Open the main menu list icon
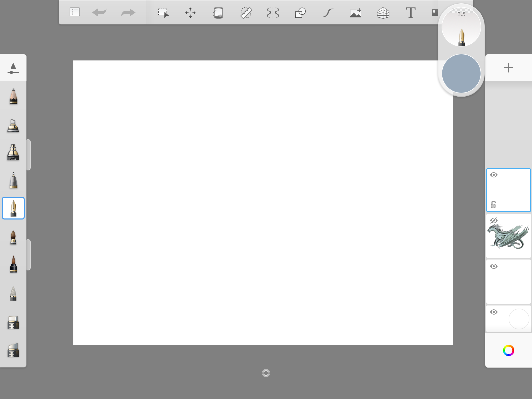The width and height of the screenshot is (532, 399). [75, 12]
